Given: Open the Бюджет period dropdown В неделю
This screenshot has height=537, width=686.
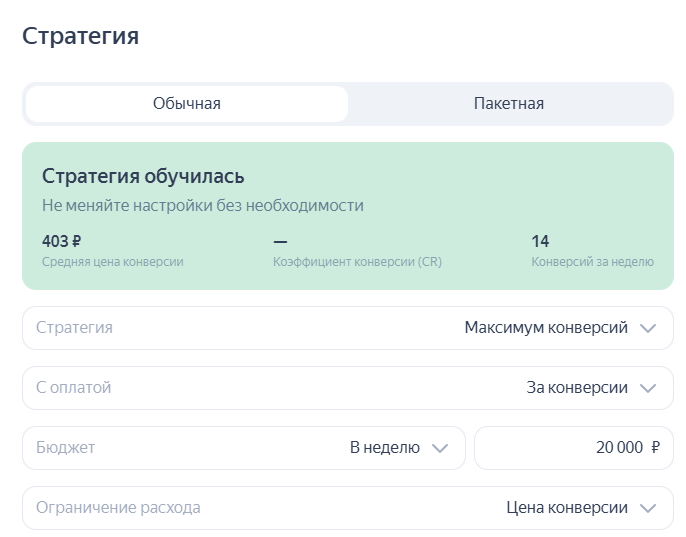Looking at the screenshot, I should point(244,448).
